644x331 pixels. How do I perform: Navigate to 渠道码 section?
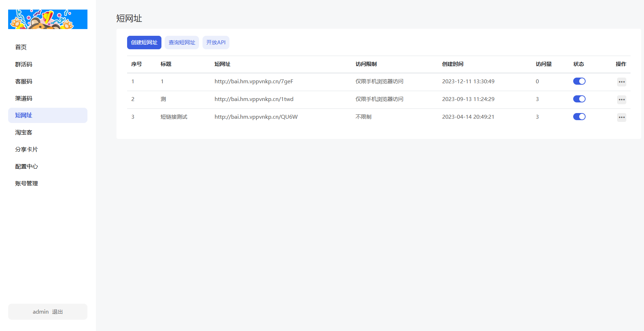pyautogui.click(x=24, y=98)
